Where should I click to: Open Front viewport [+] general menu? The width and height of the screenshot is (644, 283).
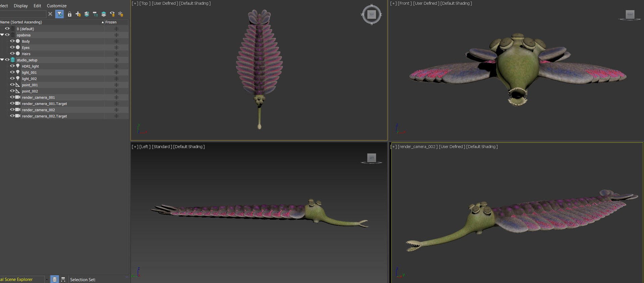point(393,3)
